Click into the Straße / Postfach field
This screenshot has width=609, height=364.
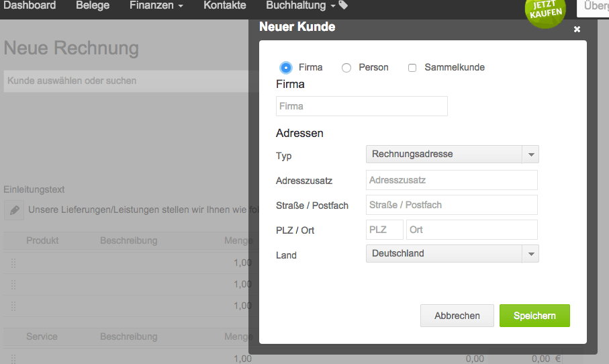pos(451,205)
